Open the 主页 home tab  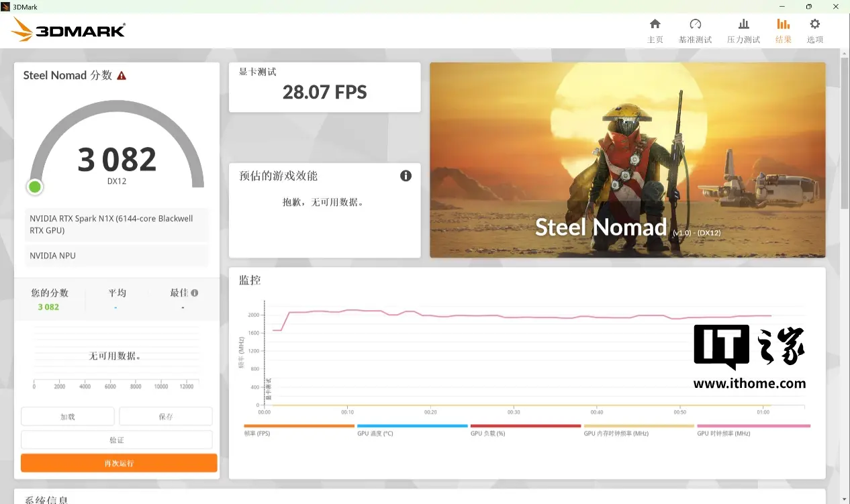pyautogui.click(x=655, y=31)
